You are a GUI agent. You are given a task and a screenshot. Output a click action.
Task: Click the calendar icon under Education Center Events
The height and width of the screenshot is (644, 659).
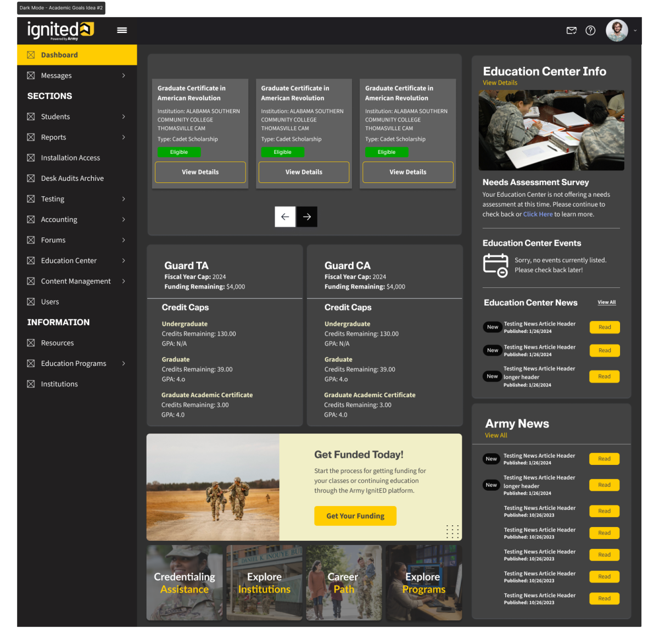(x=495, y=265)
